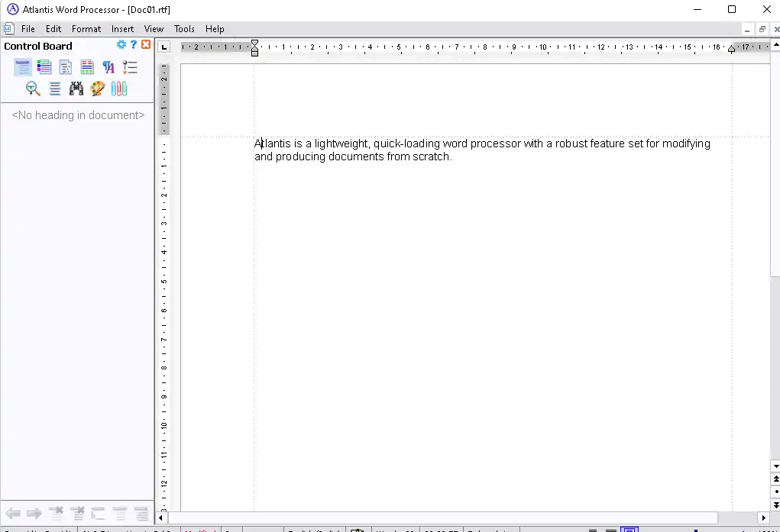780x532 pixels.
Task: Restore down the document window
Action: click(x=762, y=29)
